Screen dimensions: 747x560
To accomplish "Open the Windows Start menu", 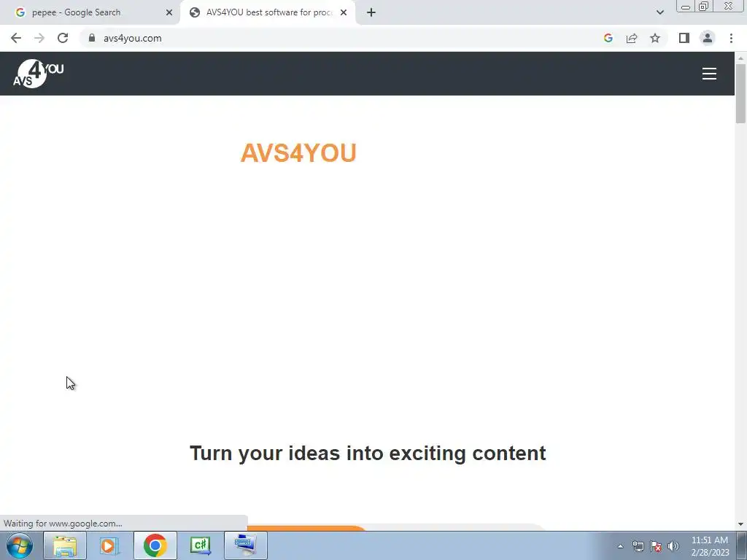I will pos(20,545).
